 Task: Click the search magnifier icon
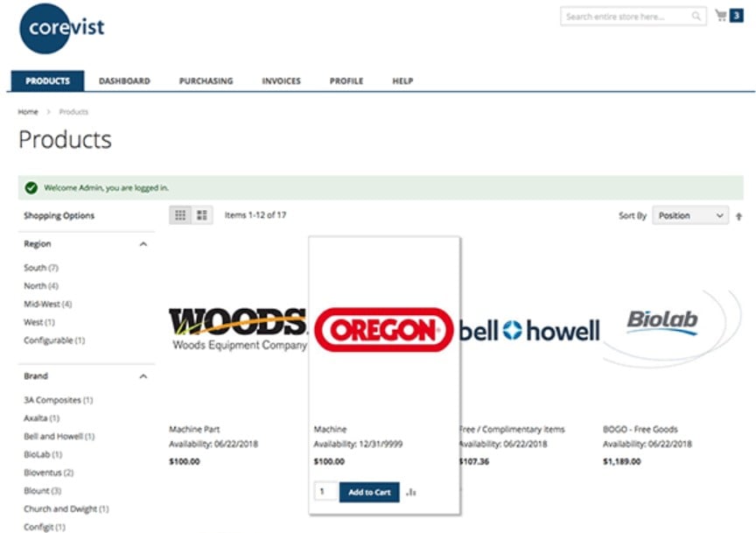pos(696,17)
